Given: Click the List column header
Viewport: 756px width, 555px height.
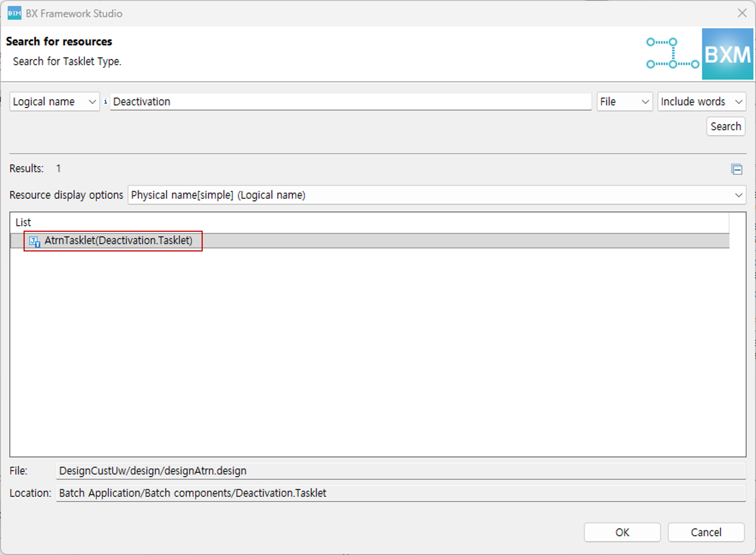Looking at the screenshot, I should pyautogui.click(x=24, y=222).
